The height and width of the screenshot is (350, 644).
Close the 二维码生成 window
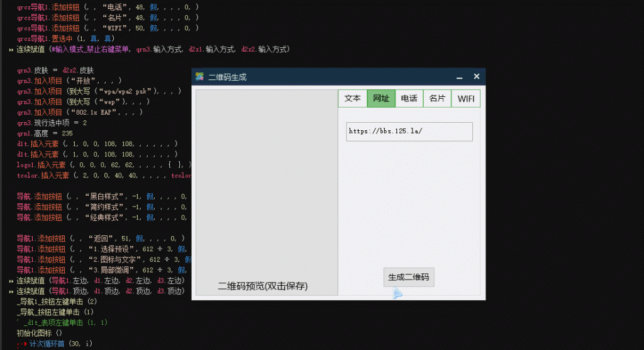pos(476,77)
